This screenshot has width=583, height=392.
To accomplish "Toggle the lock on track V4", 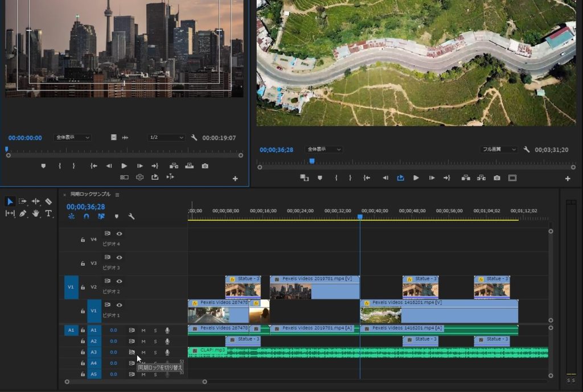I will [83, 240].
